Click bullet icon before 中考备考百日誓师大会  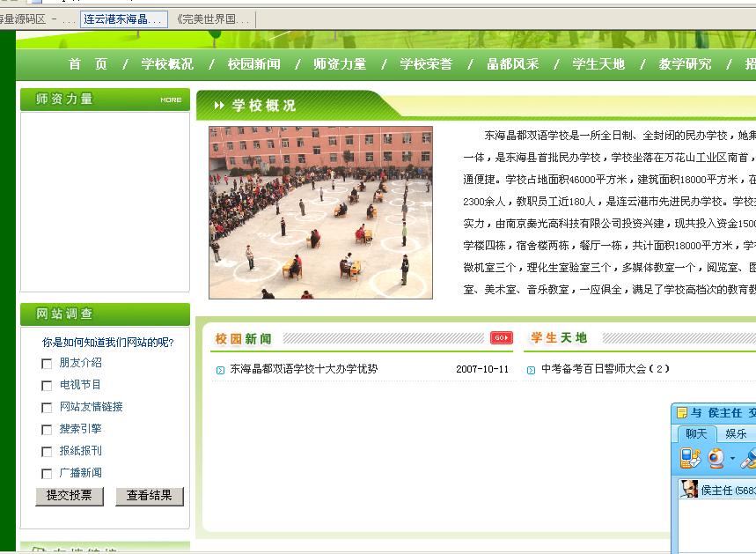point(531,370)
